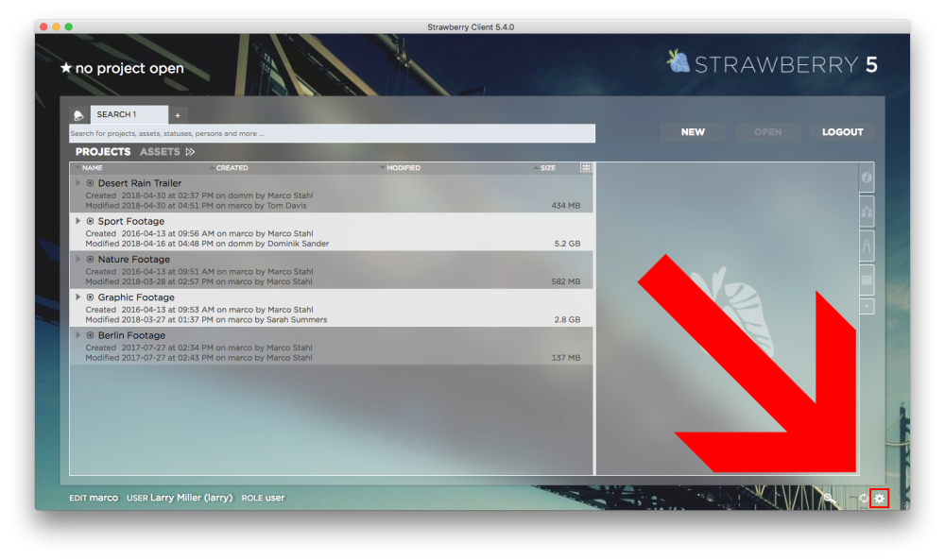Open the settings gear in bottom corner

click(879, 498)
